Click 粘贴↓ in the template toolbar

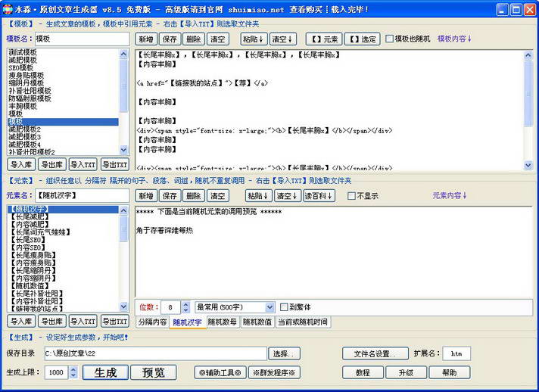pyautogui.click(x=254, y=39)
